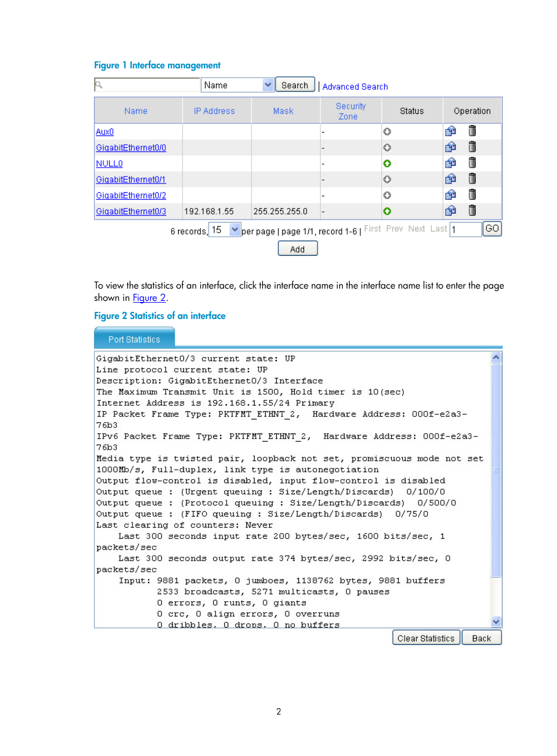Click the delete trash icon for Aux0
The image size is (557, 756).
472,131
